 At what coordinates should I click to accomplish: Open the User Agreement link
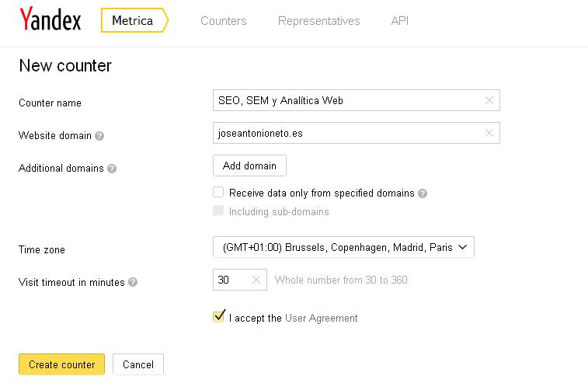click(321, 318)
